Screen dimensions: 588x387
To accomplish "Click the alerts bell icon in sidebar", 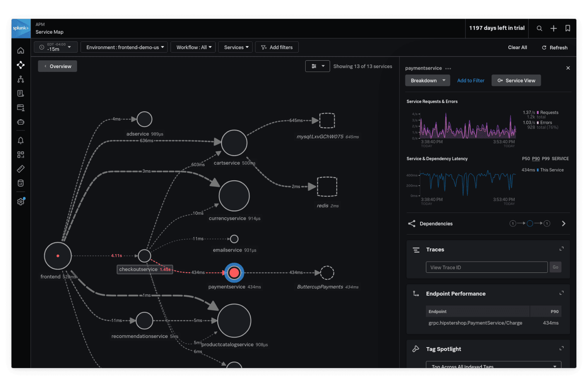I will [21, 140].
